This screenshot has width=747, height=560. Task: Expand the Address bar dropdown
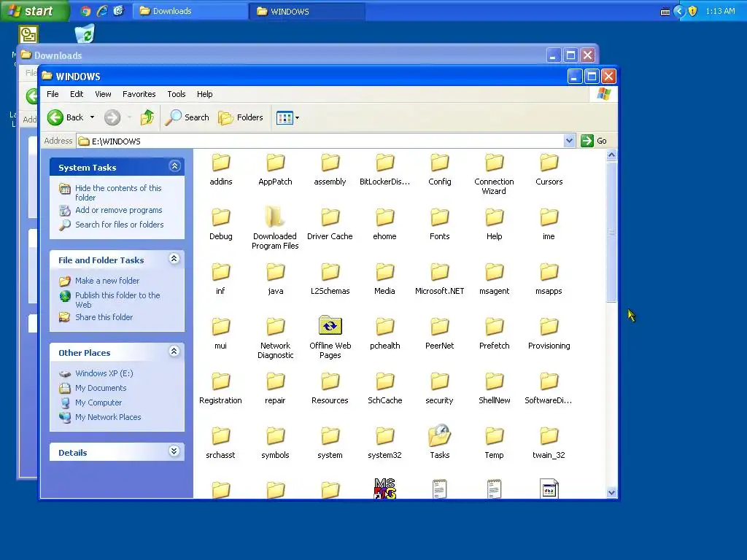(569, 141)
